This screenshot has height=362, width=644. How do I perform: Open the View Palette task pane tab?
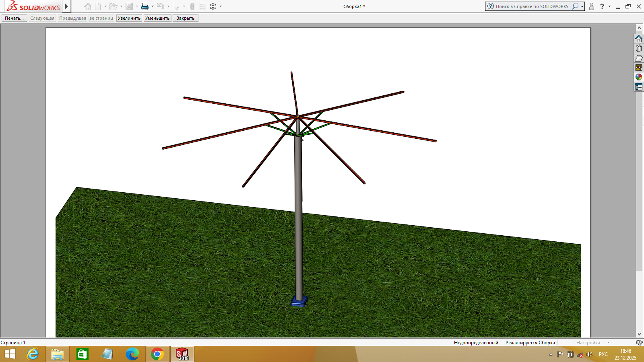pos(639,68)
